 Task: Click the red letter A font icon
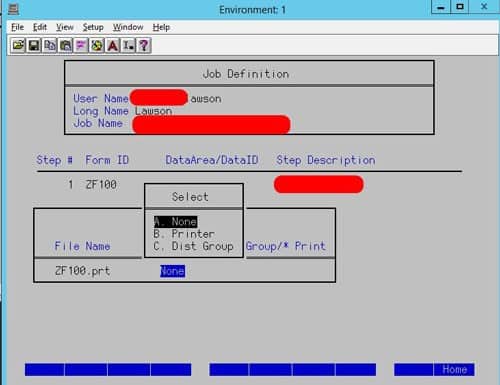(113, 45)
